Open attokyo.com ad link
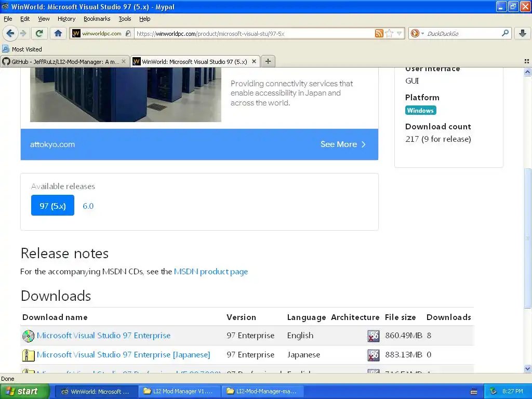The image size is (532, 399). pos(52,144)
